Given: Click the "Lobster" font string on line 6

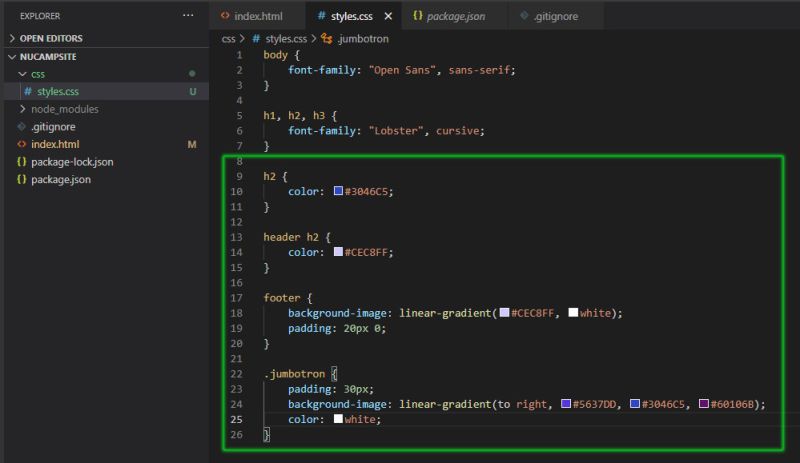Looking at the screenshot, I should point(396,131).
